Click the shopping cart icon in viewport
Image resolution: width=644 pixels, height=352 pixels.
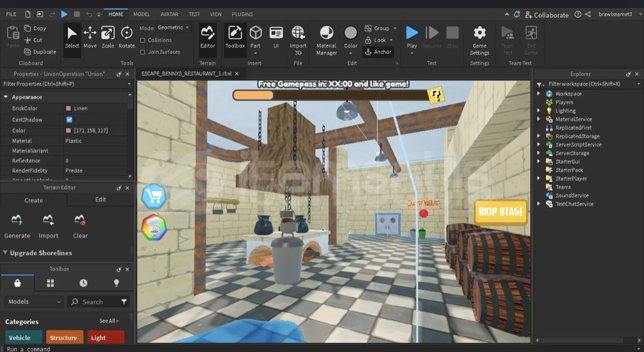click(x=154, y=196)
